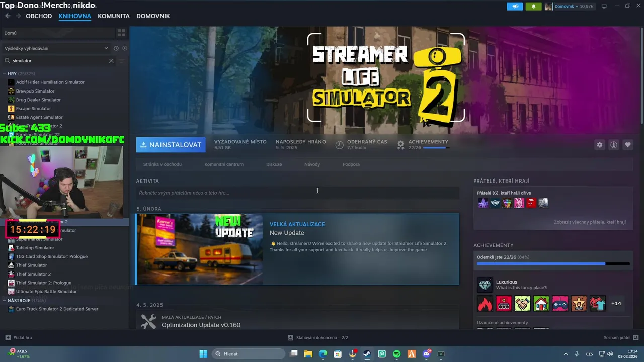Toggle the ready-to-play filter icon

(x=125, y=48)
